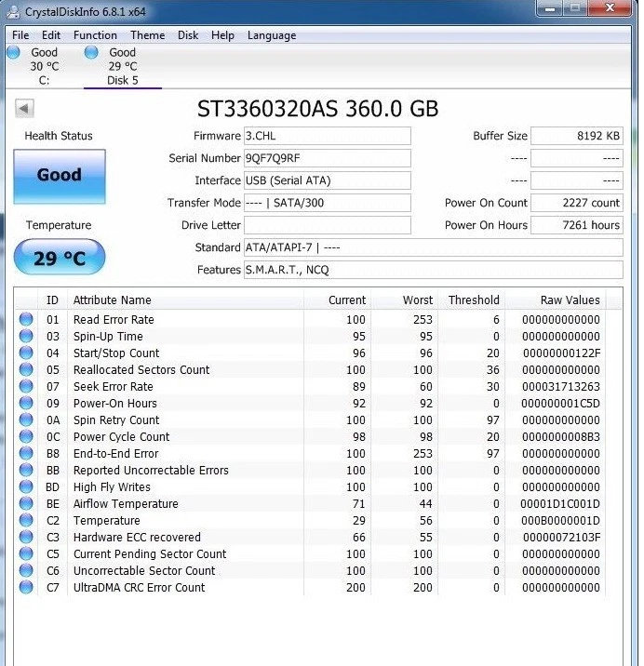Screen dimensions: 644x666
Task: Click the Raw Values column header
Action: click(x=556, y=300)
